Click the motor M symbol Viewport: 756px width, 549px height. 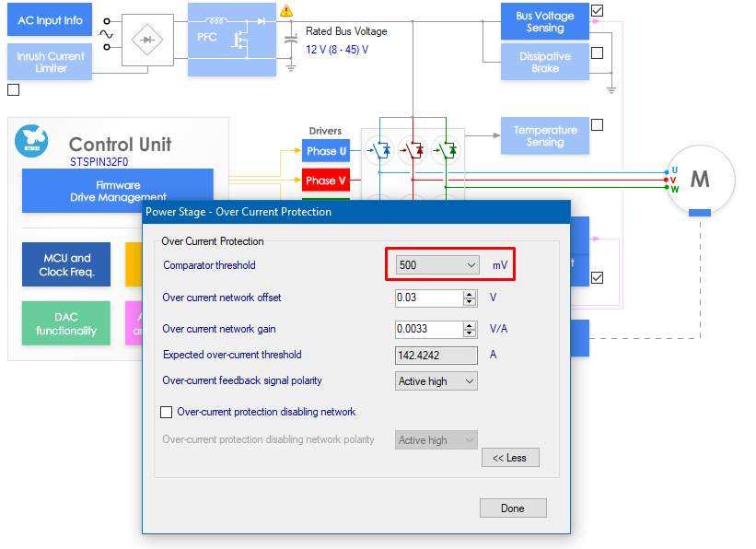click(700, 180)
